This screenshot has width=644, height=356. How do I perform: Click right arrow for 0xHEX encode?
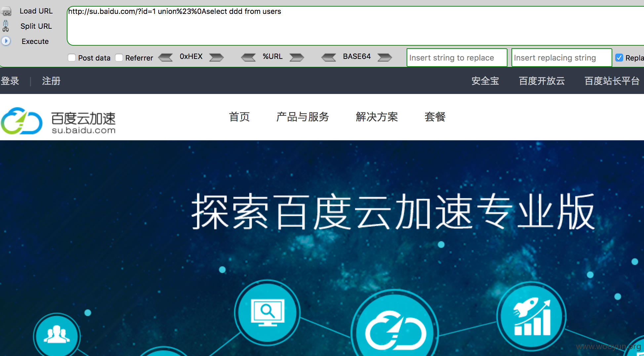(217, 57)
